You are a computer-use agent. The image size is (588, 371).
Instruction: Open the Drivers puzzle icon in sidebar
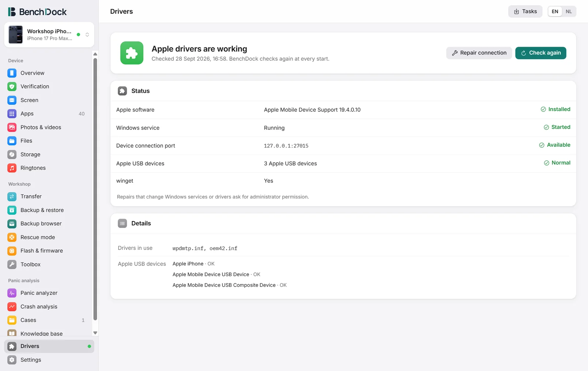coord(12,346)
